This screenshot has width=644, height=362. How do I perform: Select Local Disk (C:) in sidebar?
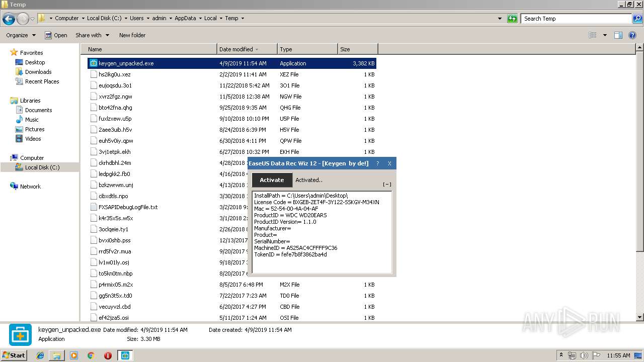click(x=42, y=167)
